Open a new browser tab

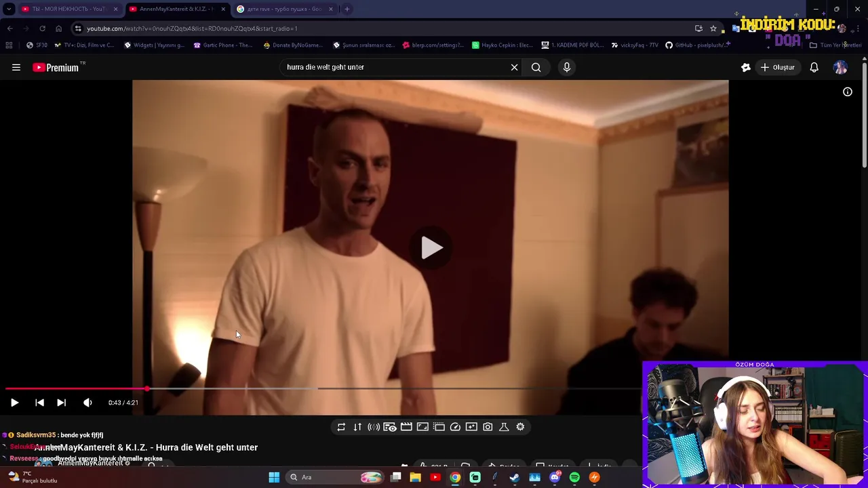pos(347,9)
